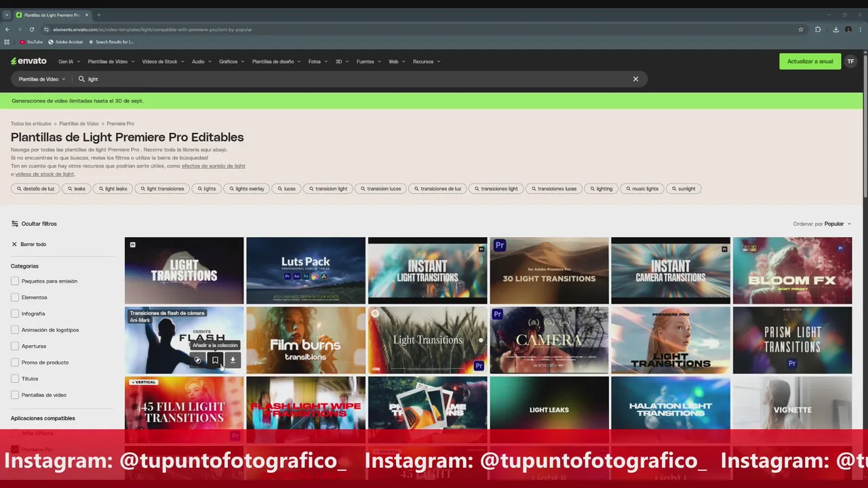Open the Chrome three-dot menu
This screenshot has height=488, width=868.
(861, 29)
